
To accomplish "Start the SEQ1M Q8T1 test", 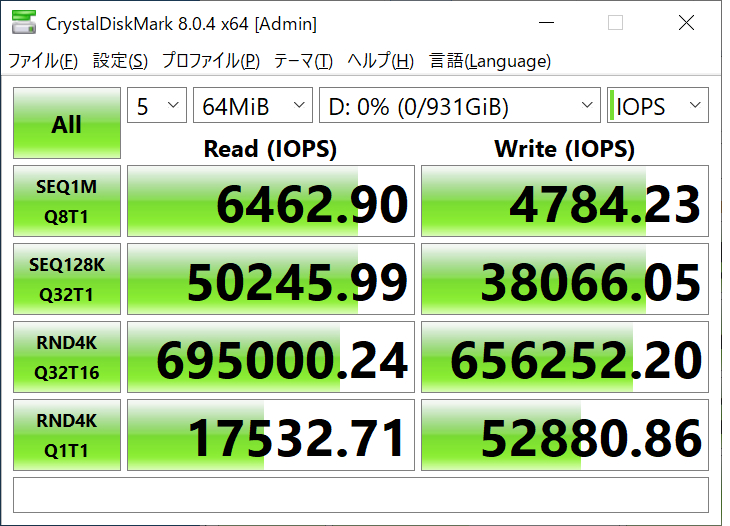I will [x=67, y=201].
